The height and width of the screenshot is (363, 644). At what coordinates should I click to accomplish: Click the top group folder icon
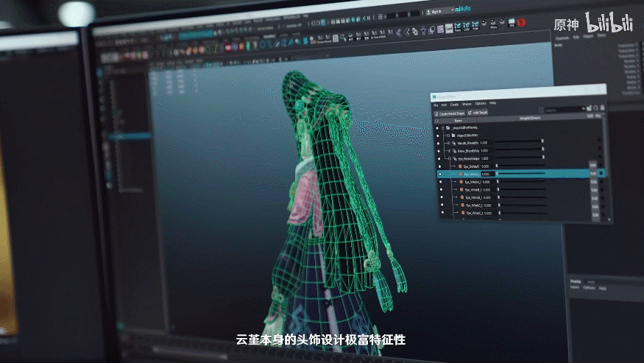pyautogui.click(x=447, y=128)
